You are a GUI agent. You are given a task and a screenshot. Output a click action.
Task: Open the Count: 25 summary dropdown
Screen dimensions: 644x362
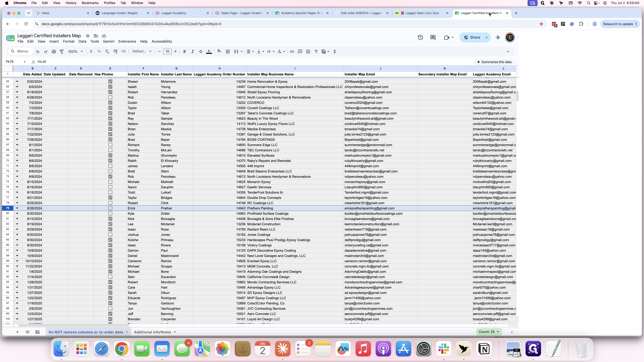[489, 332]
